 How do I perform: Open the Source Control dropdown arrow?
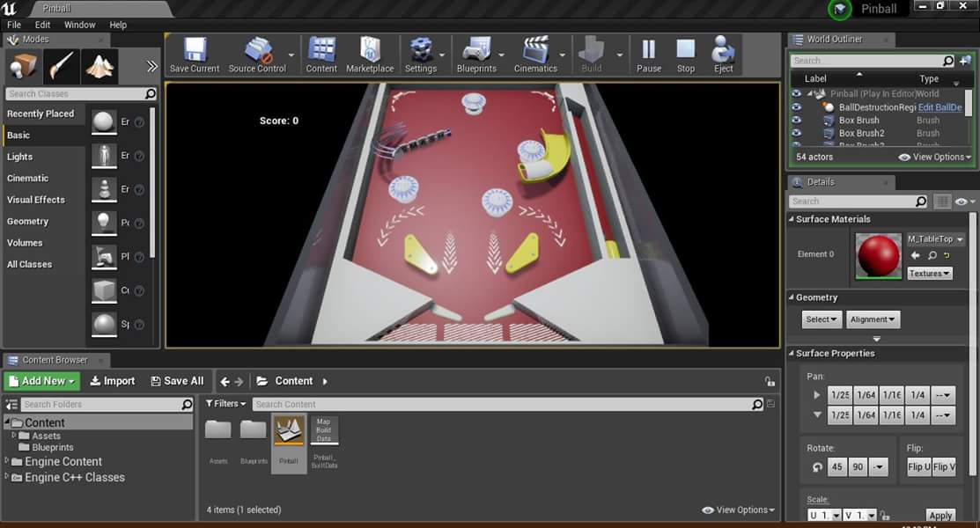pyautogui.click(x=291, y=55)
